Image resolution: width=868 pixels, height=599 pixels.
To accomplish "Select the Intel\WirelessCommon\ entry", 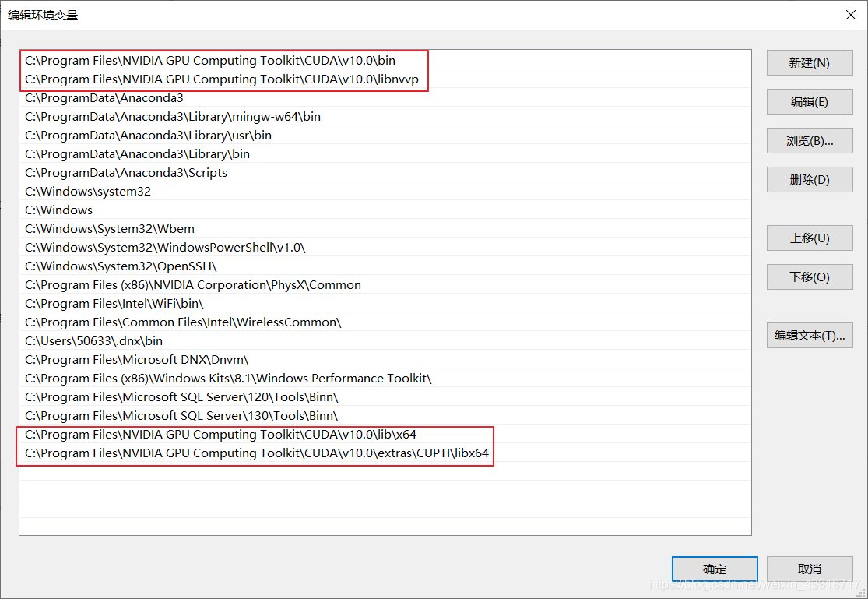I will point(385,322).
